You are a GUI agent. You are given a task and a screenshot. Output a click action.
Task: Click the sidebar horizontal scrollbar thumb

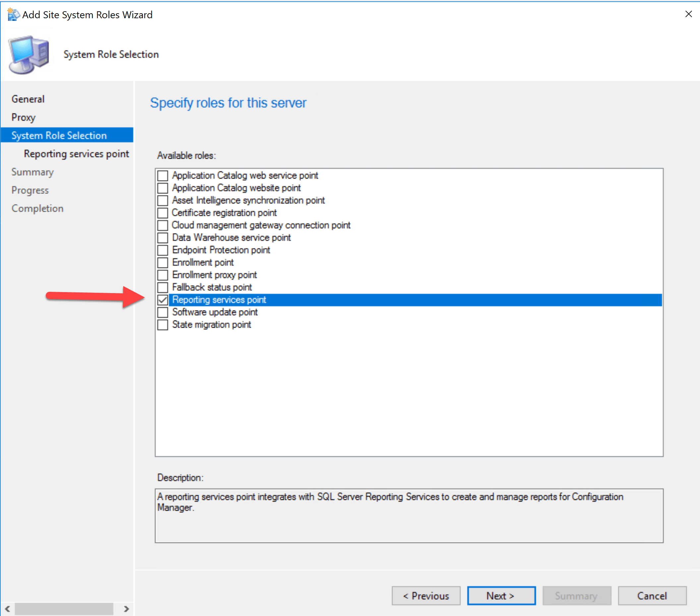pos(64,609)
